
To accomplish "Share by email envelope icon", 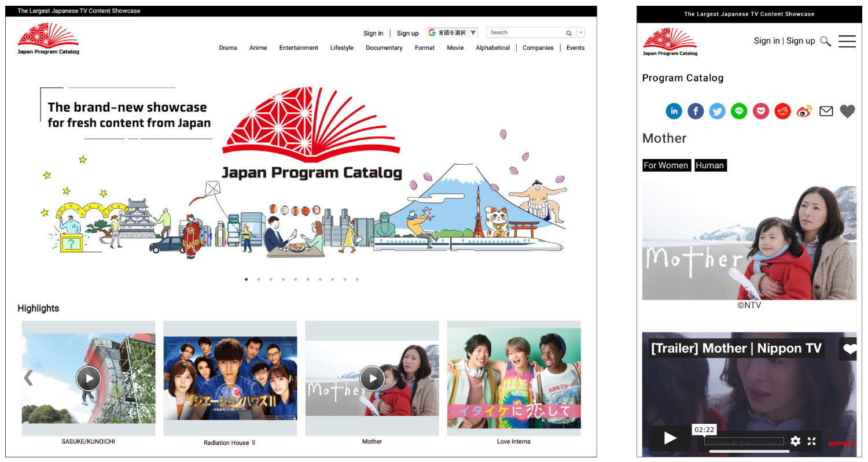I will (x=826, y=111).
